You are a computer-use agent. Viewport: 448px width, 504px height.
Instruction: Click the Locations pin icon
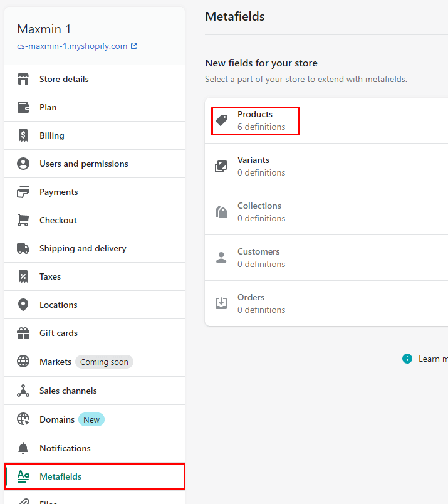[23, 305]
